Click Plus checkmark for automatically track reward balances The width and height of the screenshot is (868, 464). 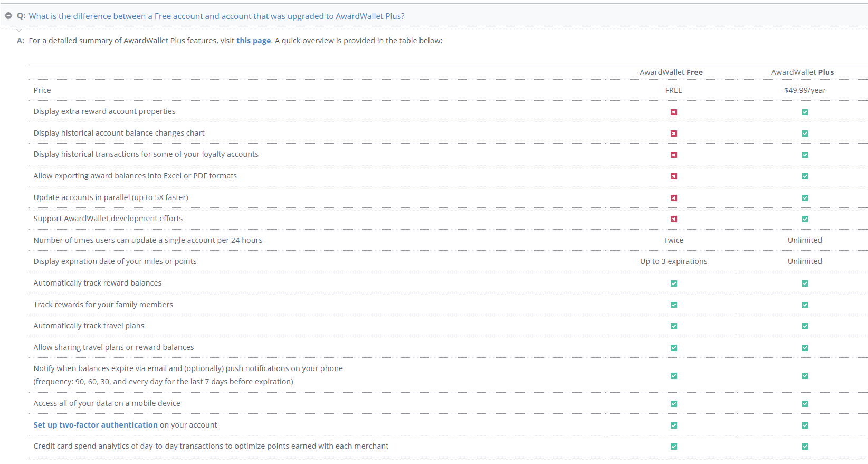coord(805,283)
